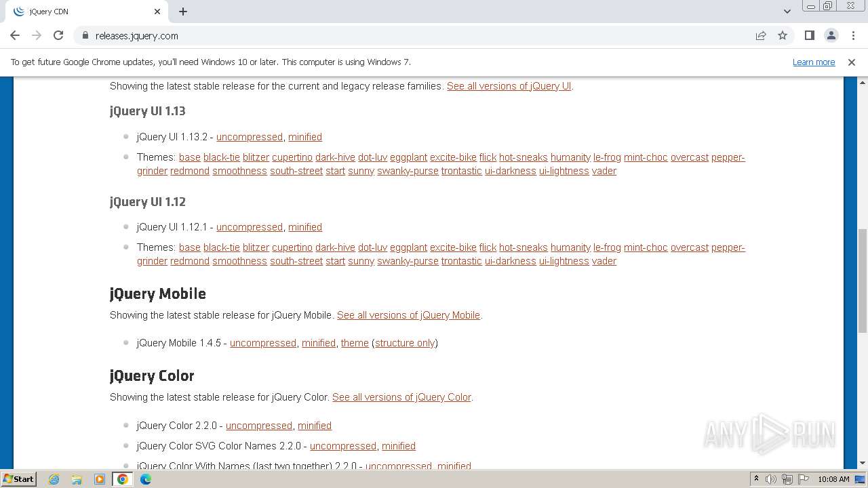Viewport: 868px width, 488px height.
Task: Open See all versions of jQuery Mobile
Action: [x=408, y=315]
